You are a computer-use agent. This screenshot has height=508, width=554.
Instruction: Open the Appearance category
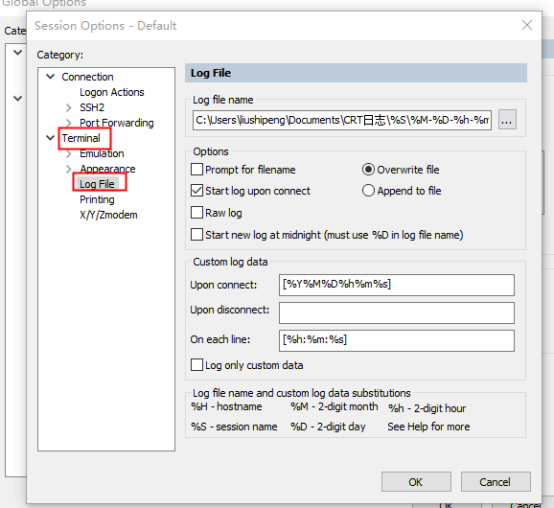107,169
